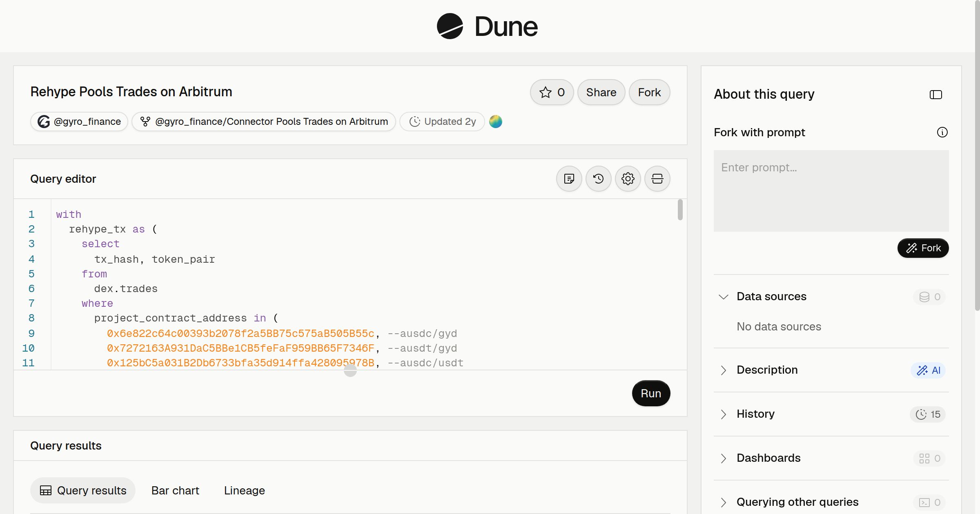
Task: Click the query notes icon in editor
Action: click(x=569, y=179)
